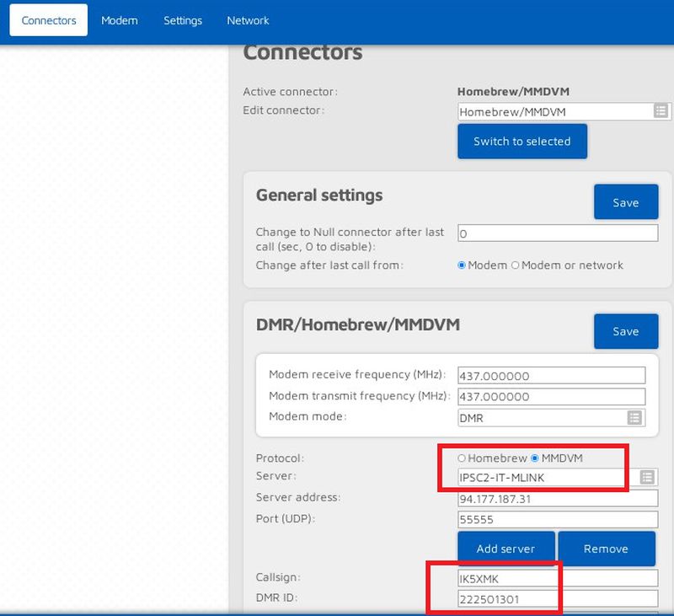Save the DMR/Homebrew/MMDVM section
Screen dimensions: 674x616
click(626, 331)
